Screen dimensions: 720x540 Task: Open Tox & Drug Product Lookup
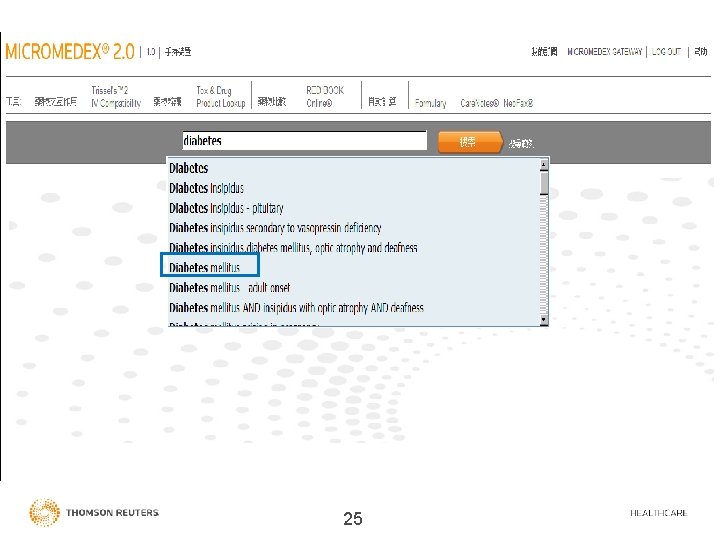coord(221,96)
